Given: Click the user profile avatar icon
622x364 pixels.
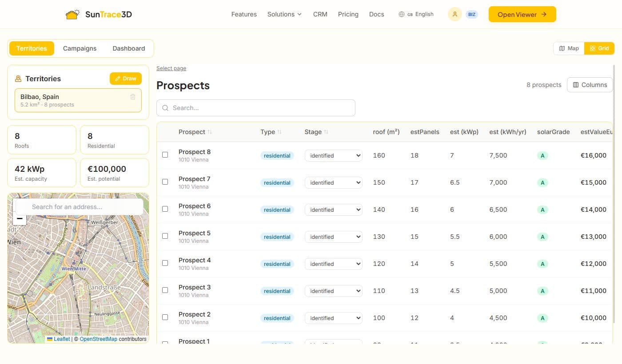Looking at the screenshot, I should 455,14.
